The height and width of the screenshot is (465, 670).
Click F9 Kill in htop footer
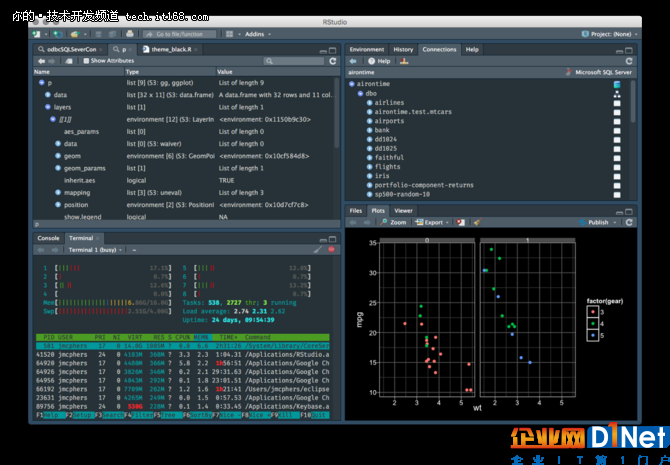click(285, 415)
